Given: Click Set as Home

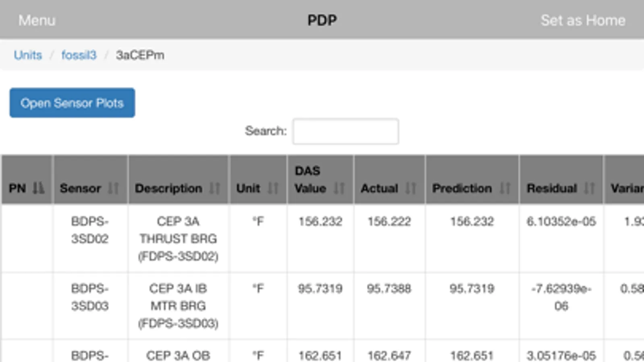Looking at the screenshot, I should [582, 20].
